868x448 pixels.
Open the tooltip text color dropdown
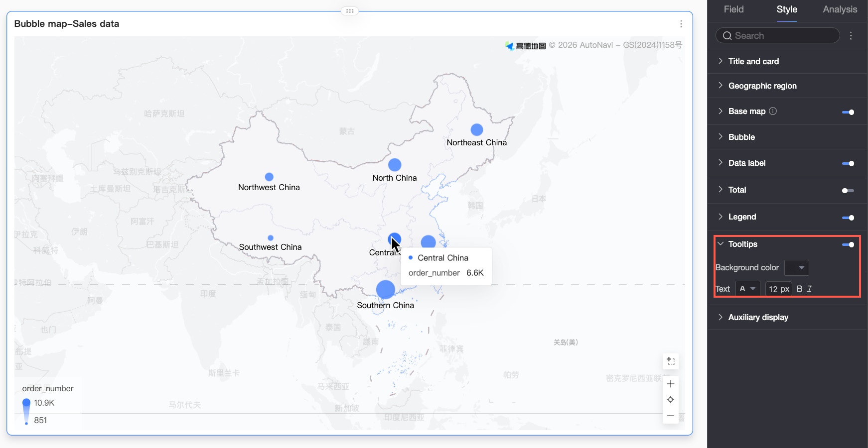click(748, 289)
